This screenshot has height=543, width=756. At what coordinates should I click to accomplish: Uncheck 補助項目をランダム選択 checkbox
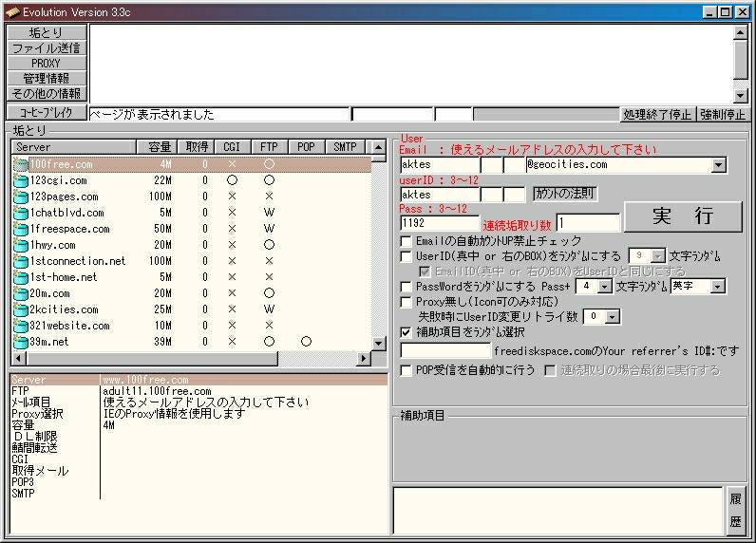(406, 332)
